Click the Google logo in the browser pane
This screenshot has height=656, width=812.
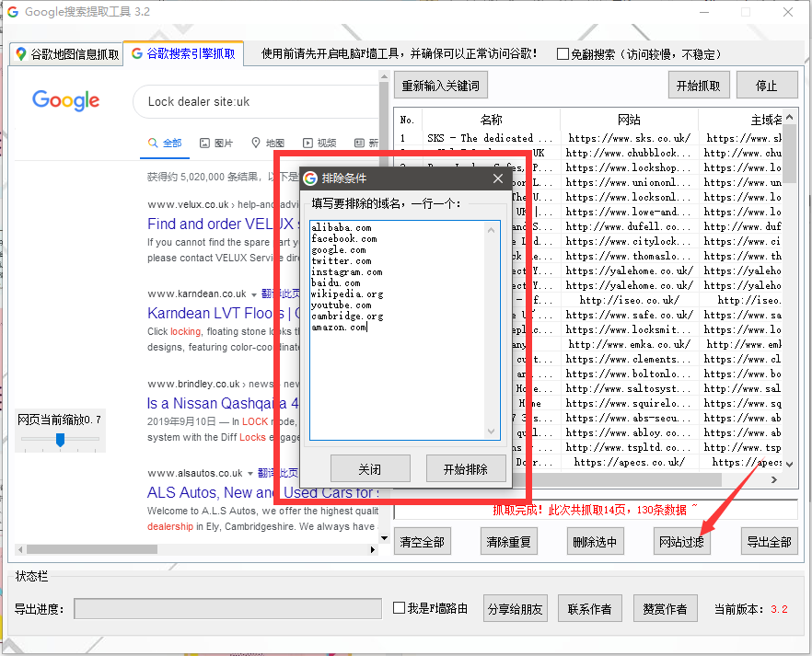tap(65, 100)
